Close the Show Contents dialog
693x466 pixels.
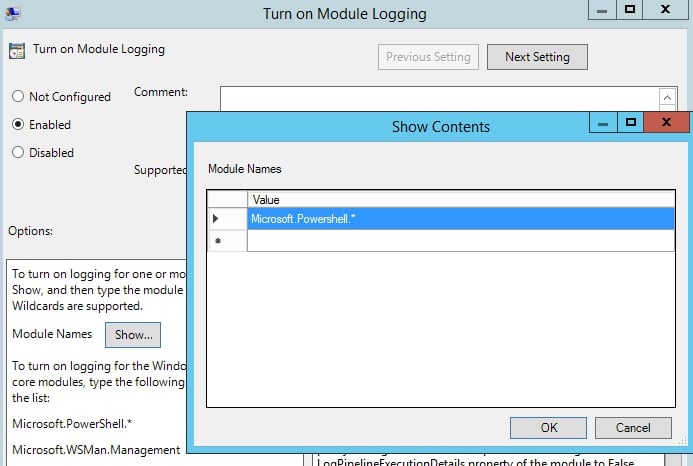pos(666,122)
